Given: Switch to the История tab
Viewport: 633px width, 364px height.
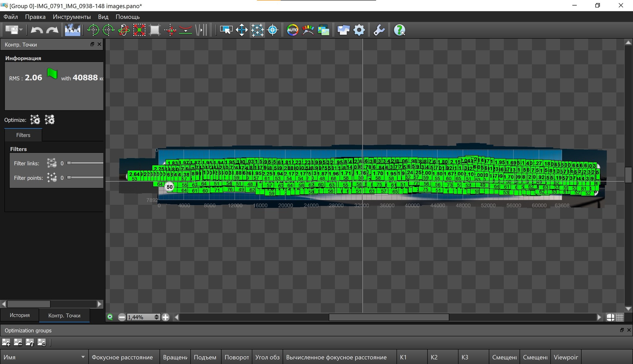Looking at the screenshot, I should pos(19,315).
